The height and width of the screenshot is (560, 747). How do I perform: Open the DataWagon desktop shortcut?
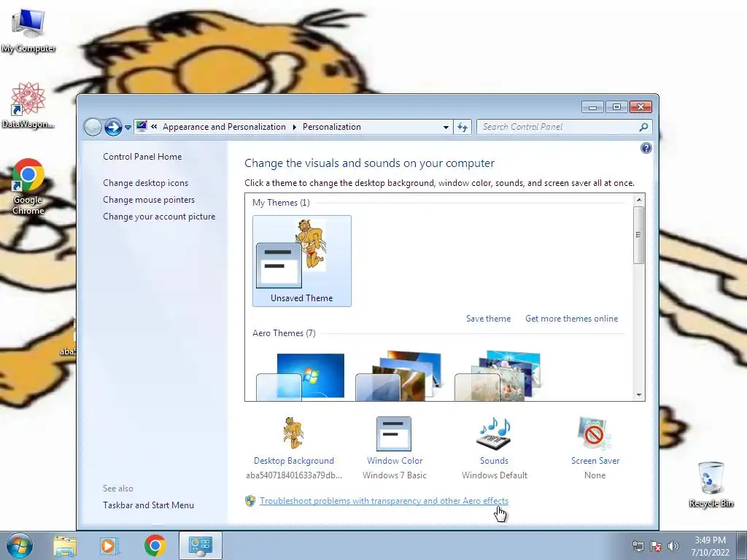[28, 105]
